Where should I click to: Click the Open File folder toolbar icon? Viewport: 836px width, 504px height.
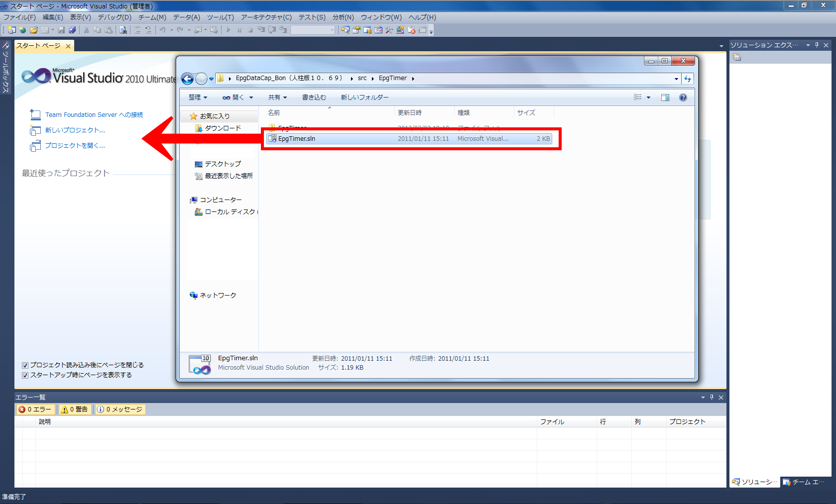34,30
